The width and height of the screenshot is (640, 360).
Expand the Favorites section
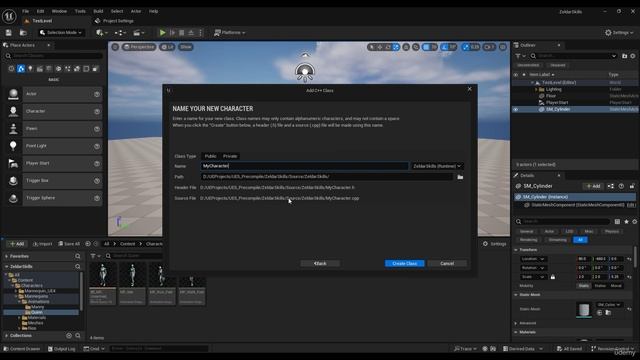[x=7, y=256]
